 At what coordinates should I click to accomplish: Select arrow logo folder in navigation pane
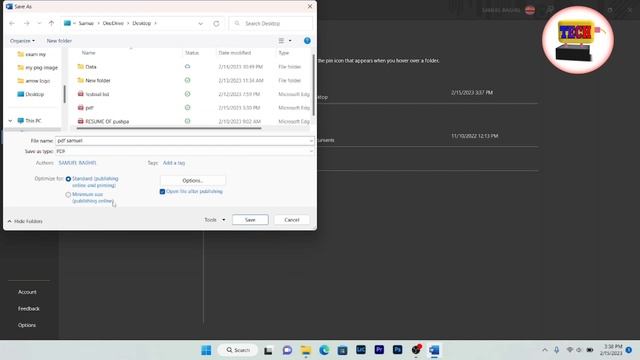(33, 81)
